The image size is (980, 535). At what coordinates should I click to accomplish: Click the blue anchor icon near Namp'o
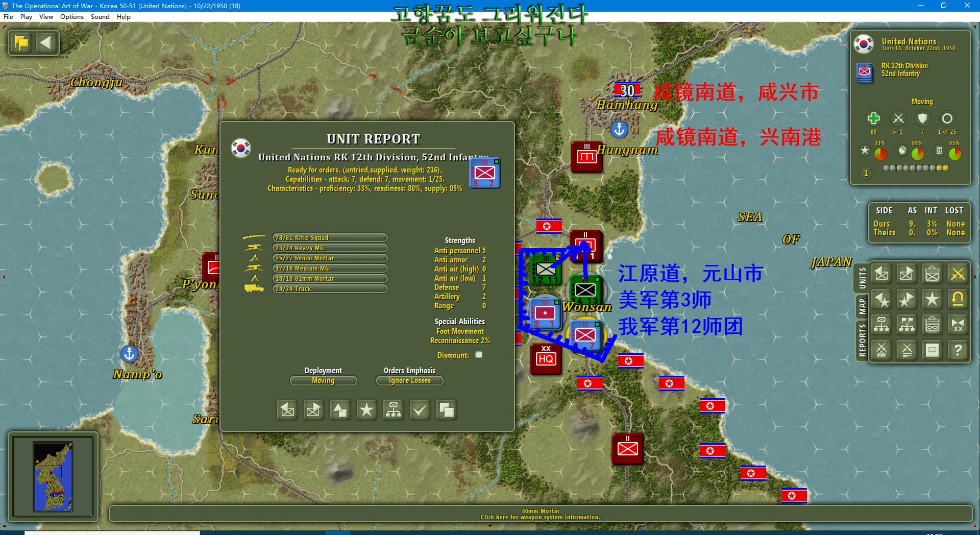pyautogui.click(x=129, y=353)
